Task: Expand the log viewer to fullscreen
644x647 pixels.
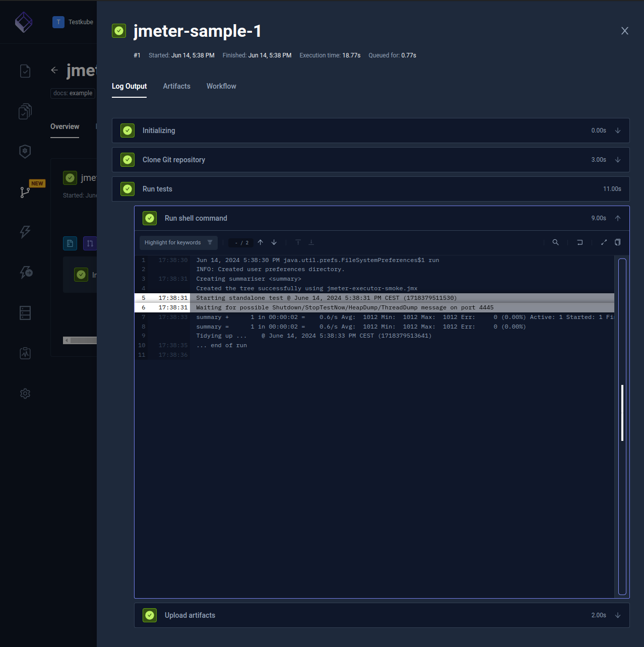Action: [604, 242]
